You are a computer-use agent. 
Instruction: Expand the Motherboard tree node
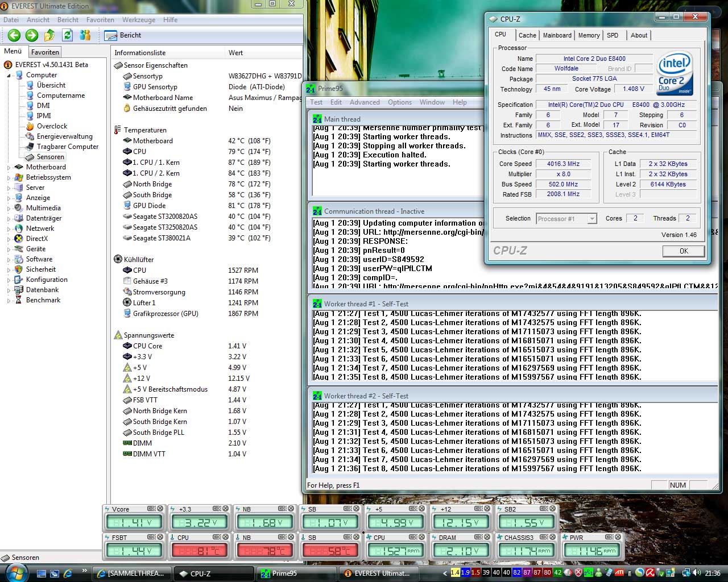tap(9, 167)
